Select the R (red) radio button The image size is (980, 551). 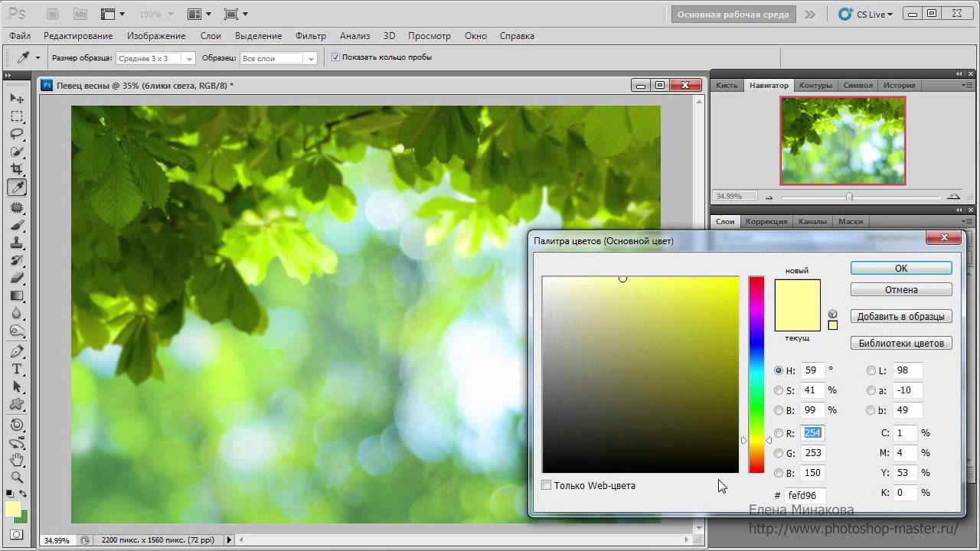tap(779, 433)
